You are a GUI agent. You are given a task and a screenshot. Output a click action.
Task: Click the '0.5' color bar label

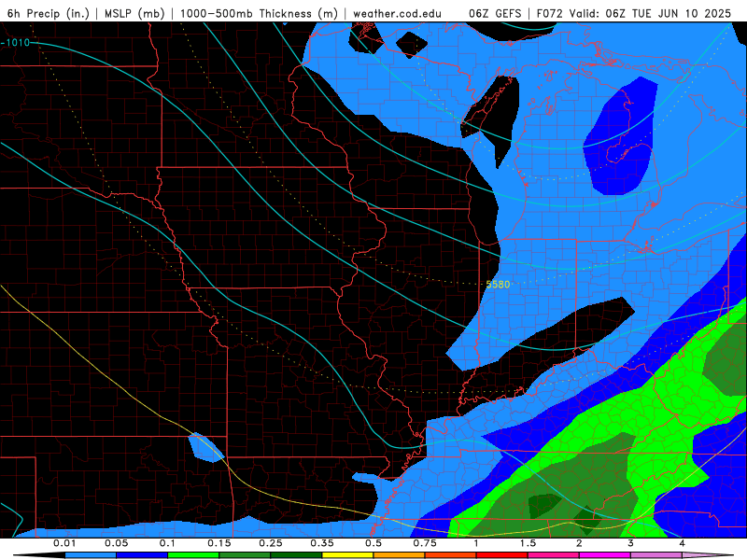point(373,543)
